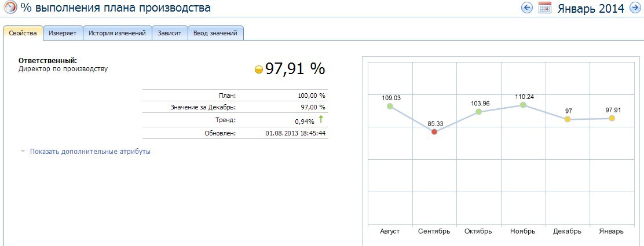The width and height of the screenshot is (644, 246).
Task: Click the Январь axis label
Action: coord(612,231)
